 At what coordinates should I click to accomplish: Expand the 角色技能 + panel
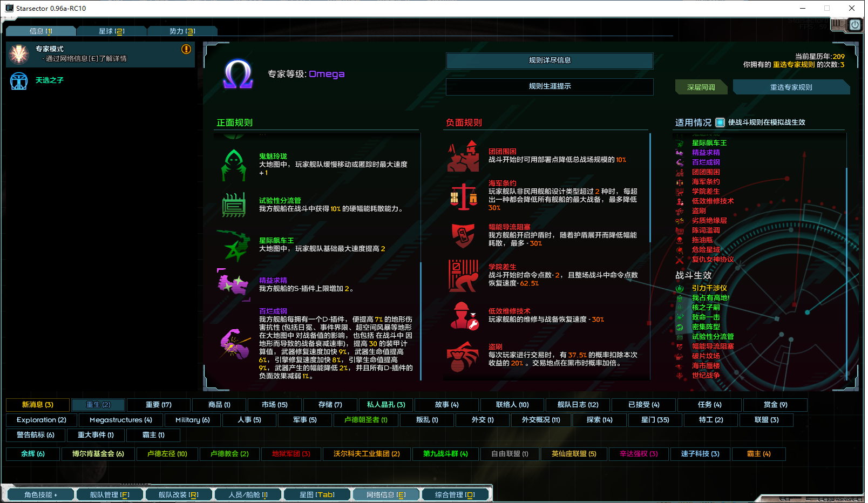coord(40,494)
